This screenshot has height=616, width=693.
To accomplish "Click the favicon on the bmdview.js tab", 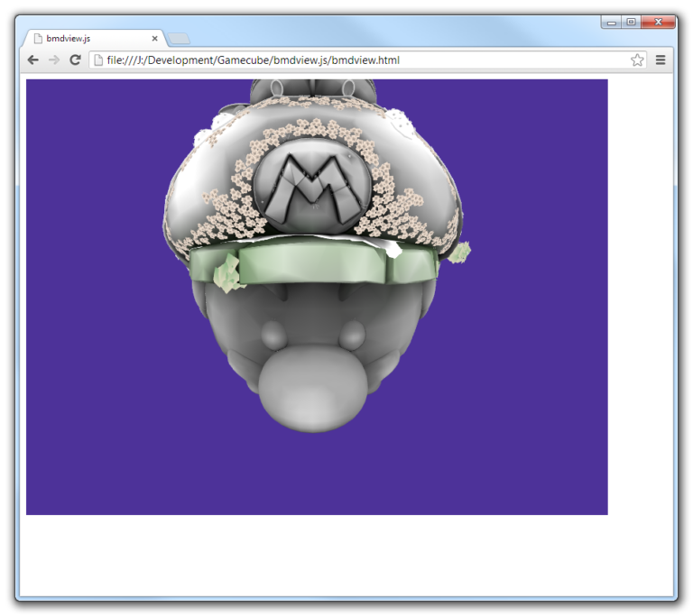I will pyautogui.click(x=37, y=39).
